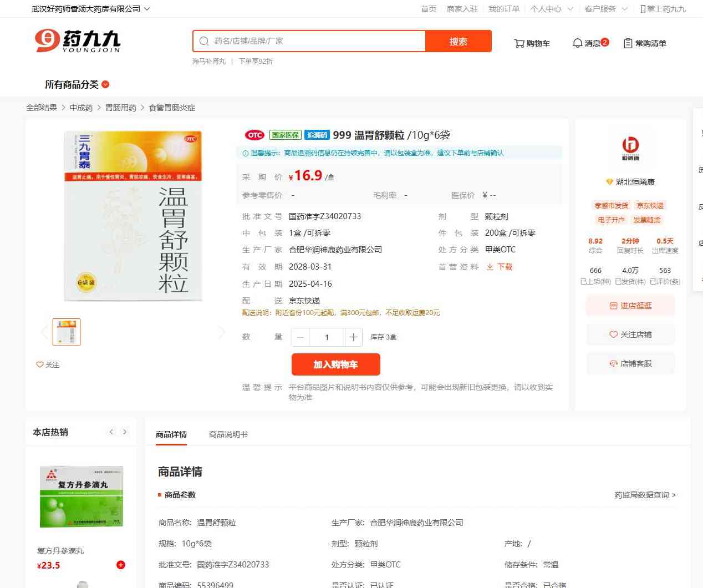This screenshot has height=588, width=703.
Task: Show next hot-selling product with right arrow
Action: point(125,432)
